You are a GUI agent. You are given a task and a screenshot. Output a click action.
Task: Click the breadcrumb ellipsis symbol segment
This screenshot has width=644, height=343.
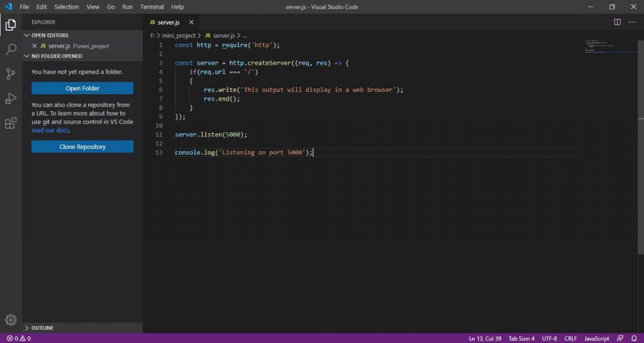coord(245,36)
